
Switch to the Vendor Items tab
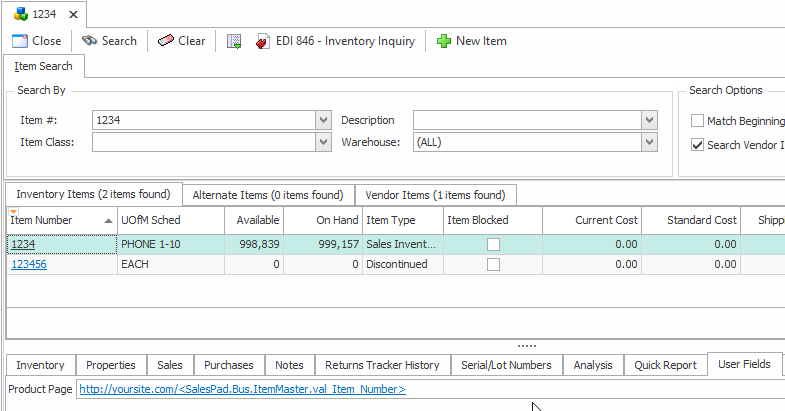point(435,195)
